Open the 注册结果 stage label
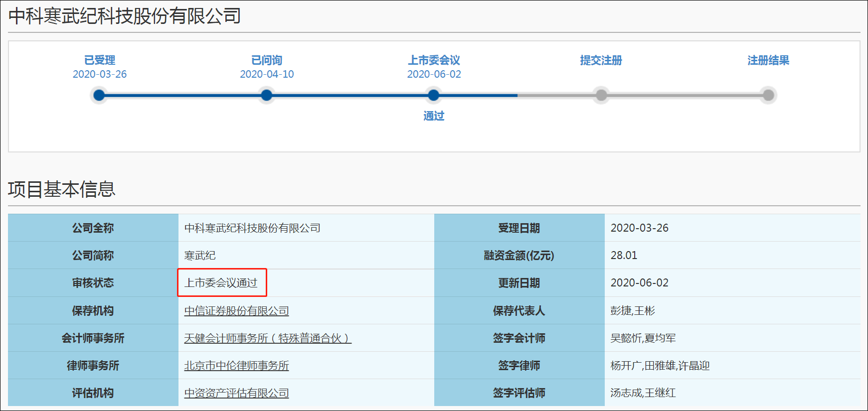Viewport: 868px width, 411px height. click(x=768, y=60)
